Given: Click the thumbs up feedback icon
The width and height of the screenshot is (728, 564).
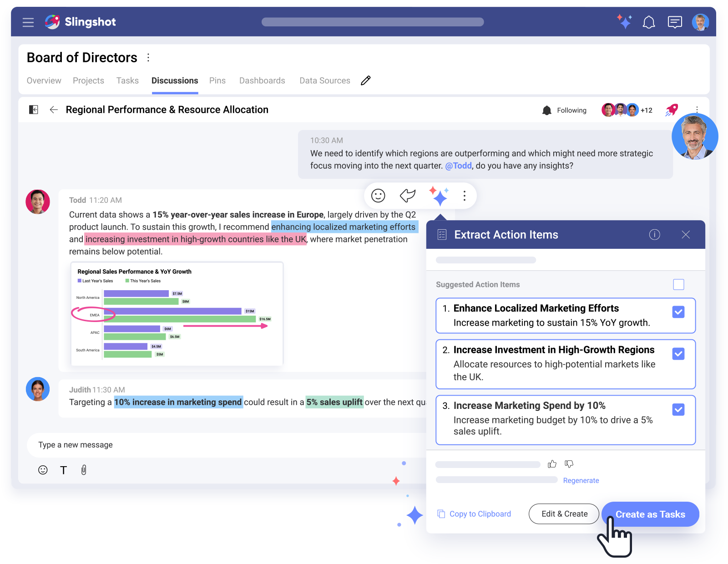Looking at the screenshot, I should pos(552,464).
